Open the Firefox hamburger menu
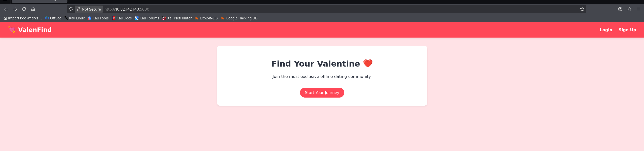644x151 pixels. coord(638,9)
